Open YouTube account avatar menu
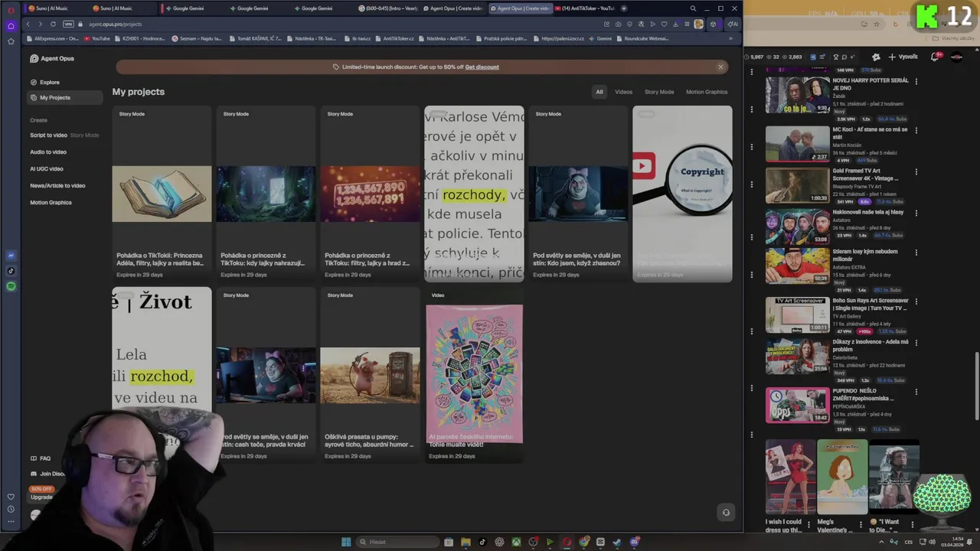 pos(956,57)
